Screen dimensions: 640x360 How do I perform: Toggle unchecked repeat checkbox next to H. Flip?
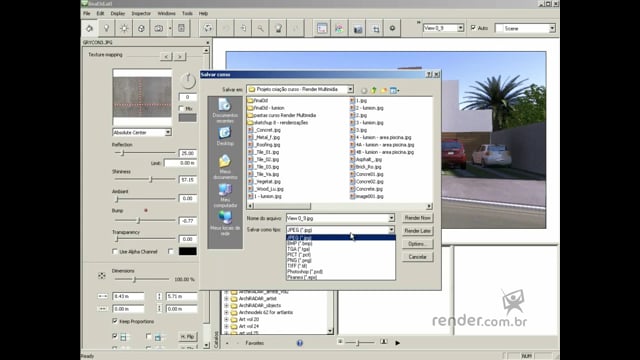coord(149,336)
